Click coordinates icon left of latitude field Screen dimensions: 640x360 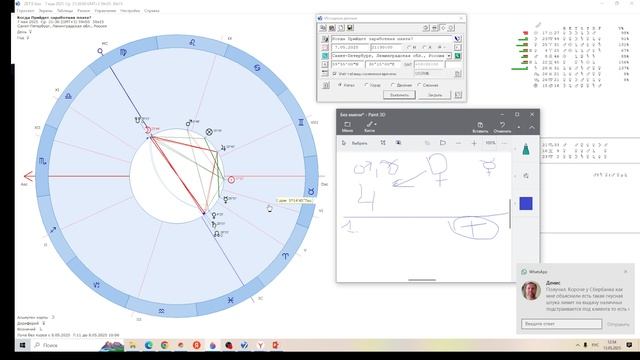click(325, 64)
